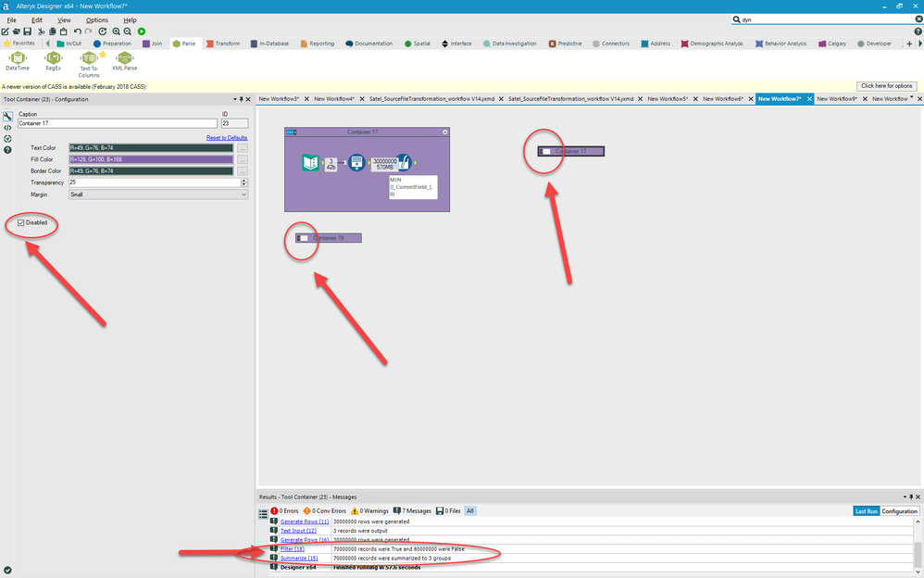Screen dimensions: 924x578
Task: Open the workflow tabs overflow dropdown
Action: pos(912,97)
